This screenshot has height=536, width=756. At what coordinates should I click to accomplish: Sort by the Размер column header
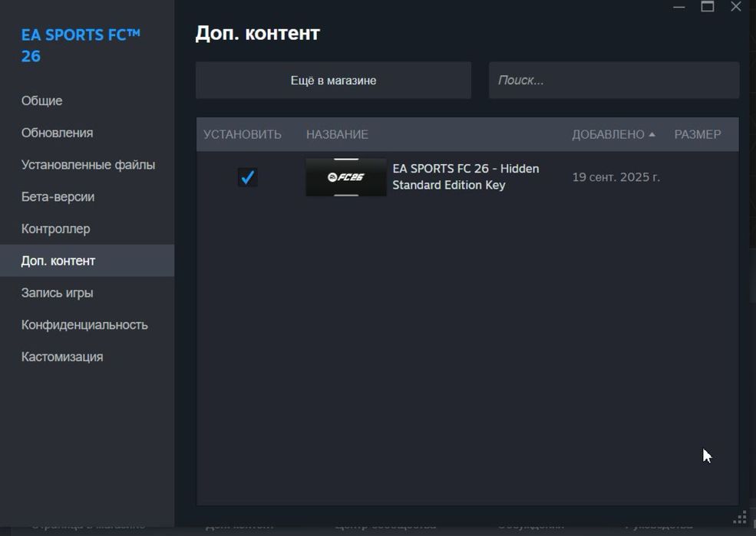point(697,134)
